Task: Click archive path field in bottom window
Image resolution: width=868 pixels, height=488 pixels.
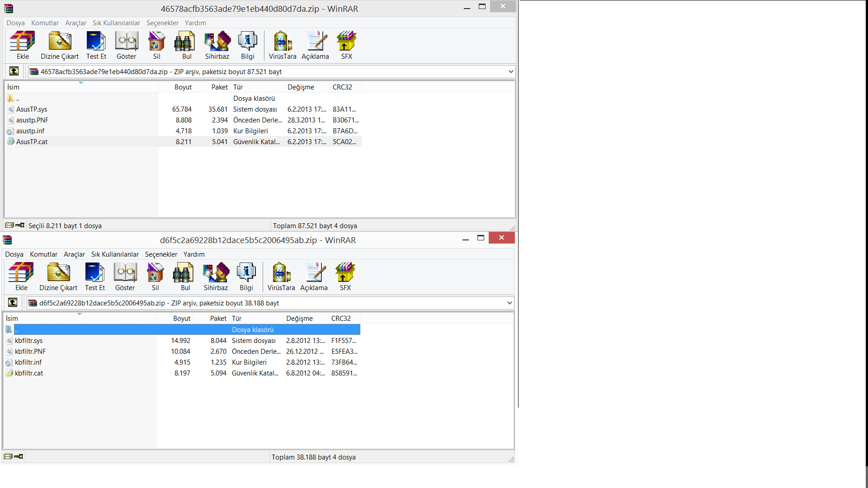Action: [x=270, y=303]
